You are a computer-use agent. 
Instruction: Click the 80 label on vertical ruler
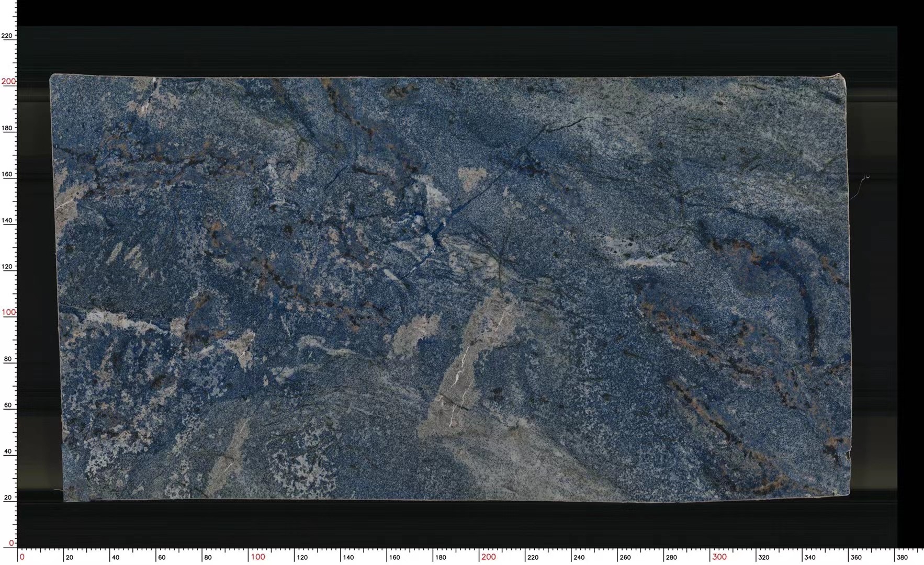tap(7, 359)
